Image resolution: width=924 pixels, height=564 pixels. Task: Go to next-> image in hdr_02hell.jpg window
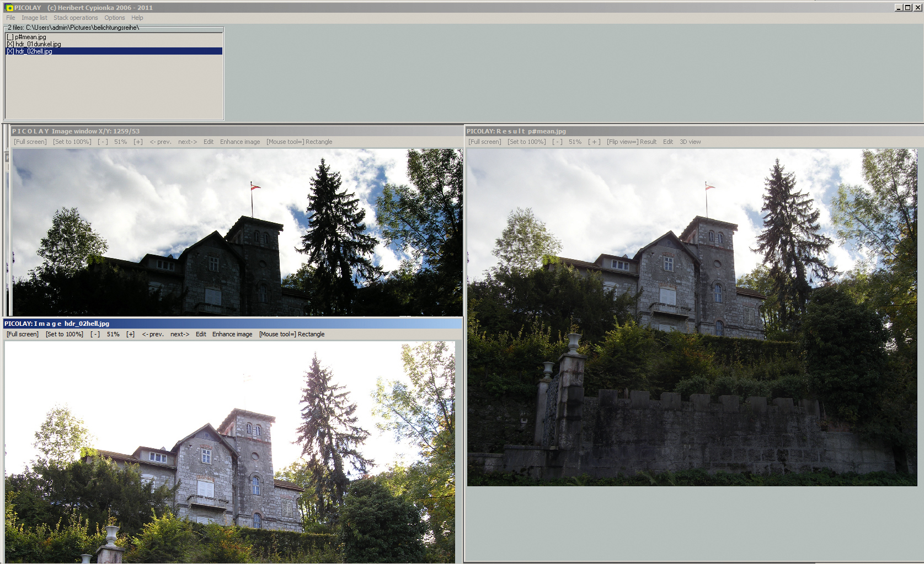pyautogui.click(x=180, y=334)
